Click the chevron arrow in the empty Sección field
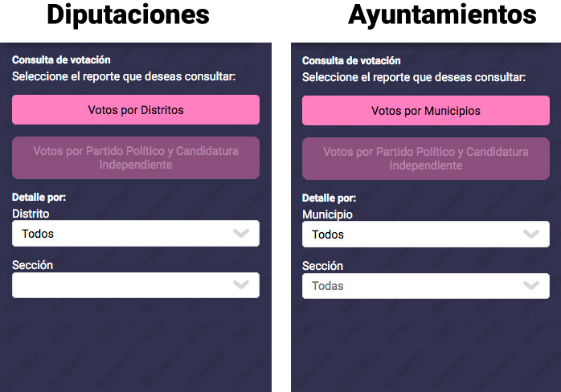The height and width of the screenshot is (392, 561). pyautogui.click(x=241, y=285)
